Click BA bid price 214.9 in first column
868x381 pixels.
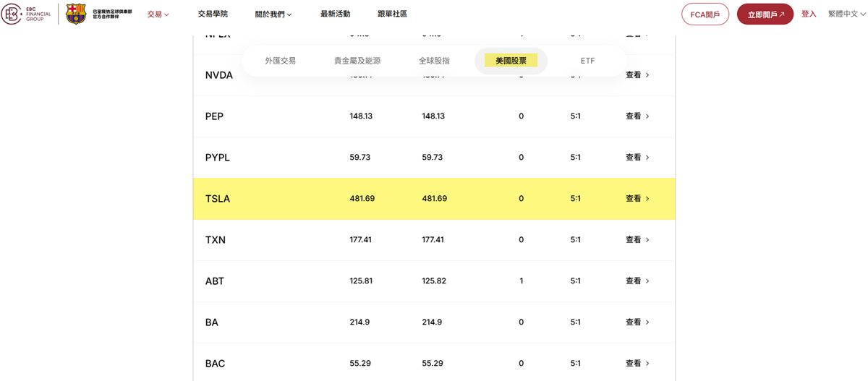tap(359, 322)
